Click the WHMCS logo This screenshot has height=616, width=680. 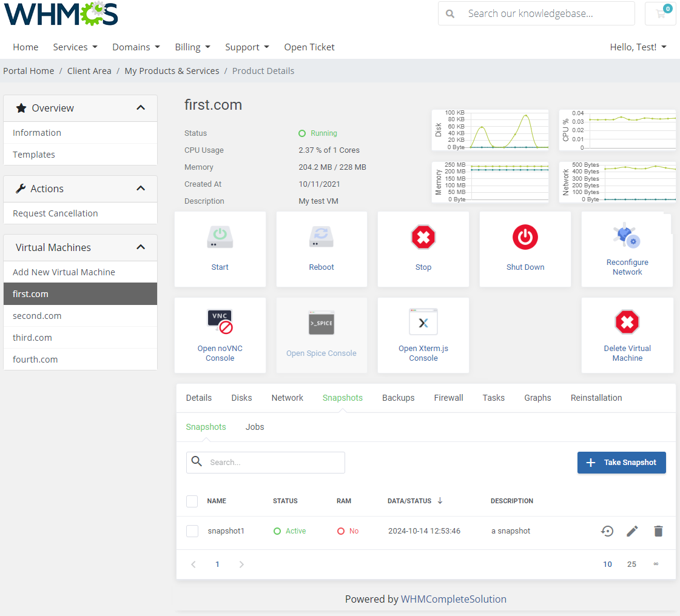coord(61,14)
